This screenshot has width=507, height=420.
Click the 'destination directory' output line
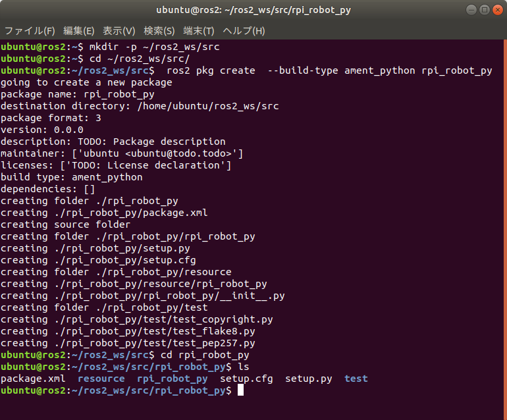140,106
